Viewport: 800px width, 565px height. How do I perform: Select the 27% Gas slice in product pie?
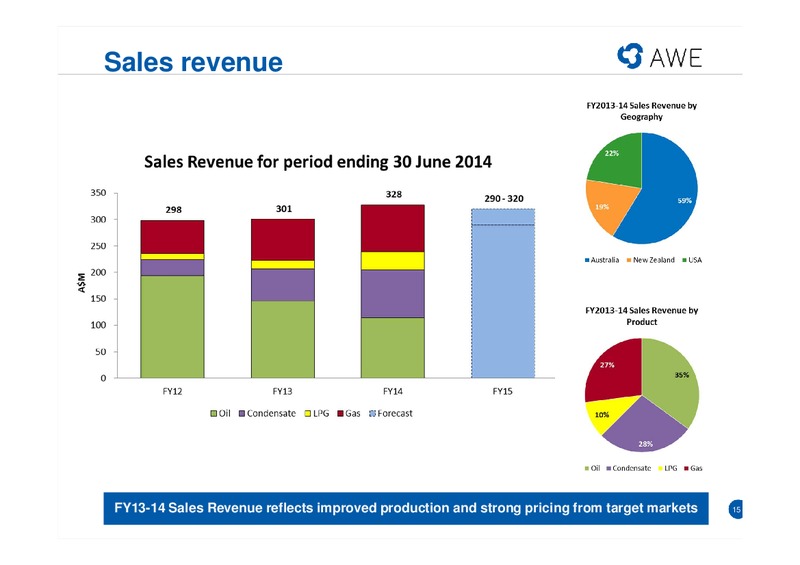click(615, 370)
